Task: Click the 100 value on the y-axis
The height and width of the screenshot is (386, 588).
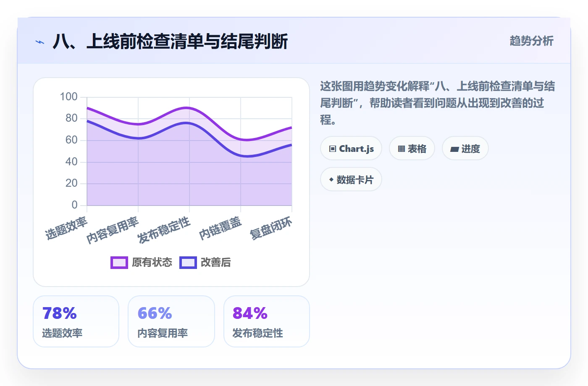Action: [x=69, y=97]
